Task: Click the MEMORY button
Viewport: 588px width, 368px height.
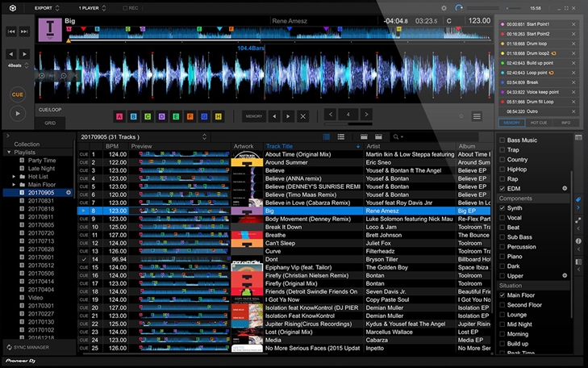Action: (254, 116)
